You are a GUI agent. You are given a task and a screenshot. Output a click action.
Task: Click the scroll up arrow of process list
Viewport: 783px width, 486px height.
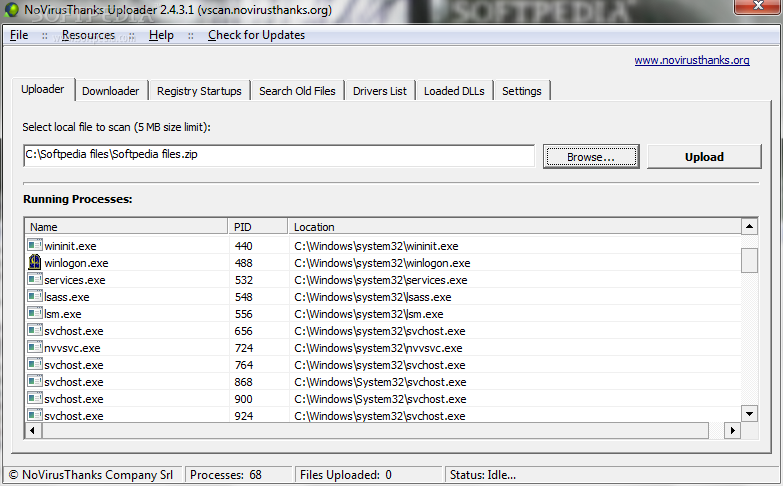click(x=749, y=227)
